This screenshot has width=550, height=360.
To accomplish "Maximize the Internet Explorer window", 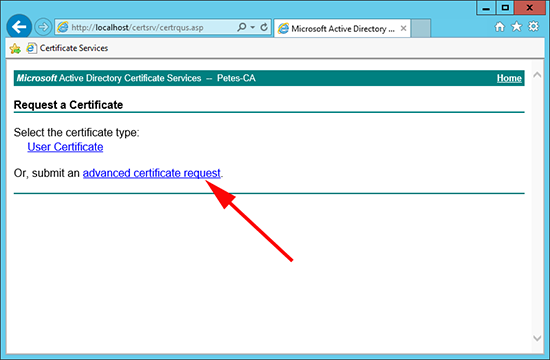I will (505, 8).
